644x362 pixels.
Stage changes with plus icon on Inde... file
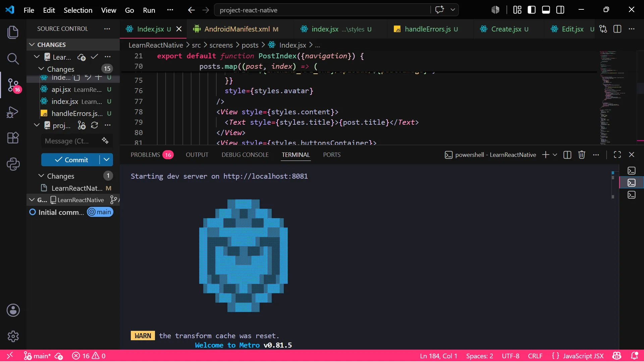point(99,77)
